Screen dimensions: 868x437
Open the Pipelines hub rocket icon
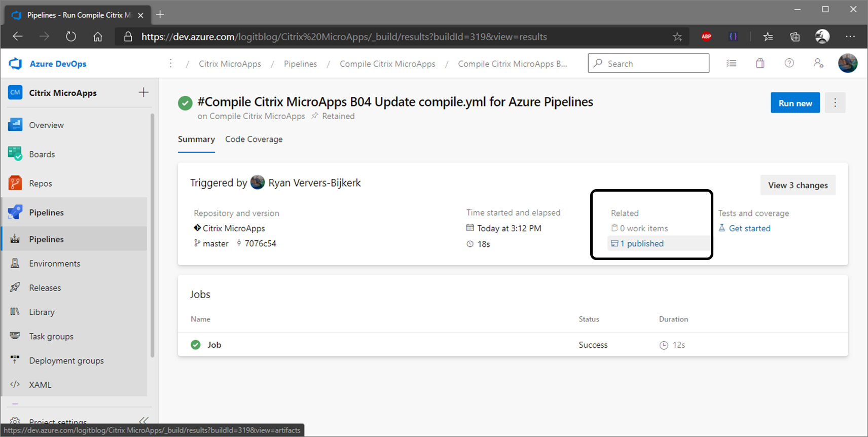coord(15,212)
